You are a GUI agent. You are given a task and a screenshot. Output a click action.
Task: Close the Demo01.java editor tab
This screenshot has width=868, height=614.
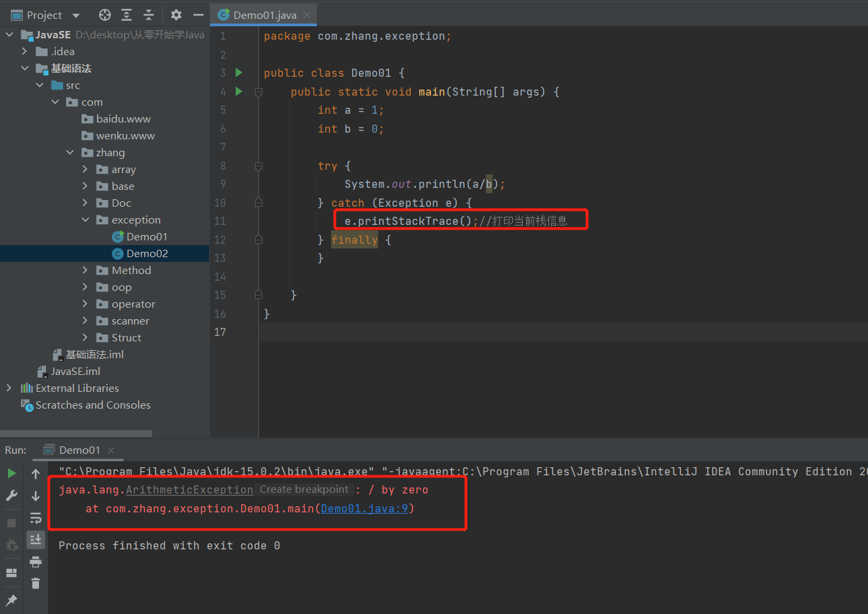click(x=307, y=15)
